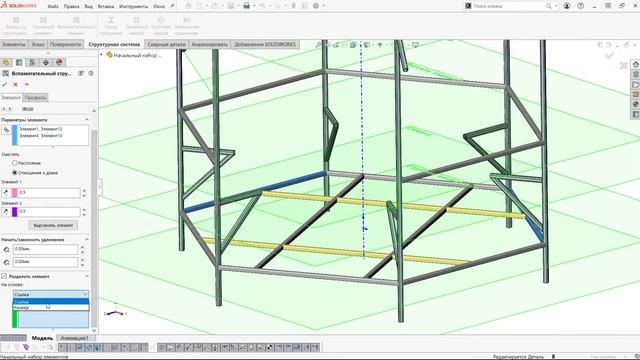Open SOLIDWORKS Resources home icon on task pane
Screen dimensions: 640x360
pyautogui.click(x=636, y=64)
